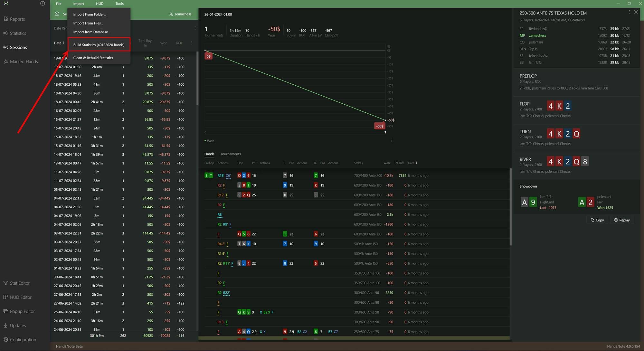Click the hands list vertical scrollbar
644x351 pixels.
tap(511, 207)
